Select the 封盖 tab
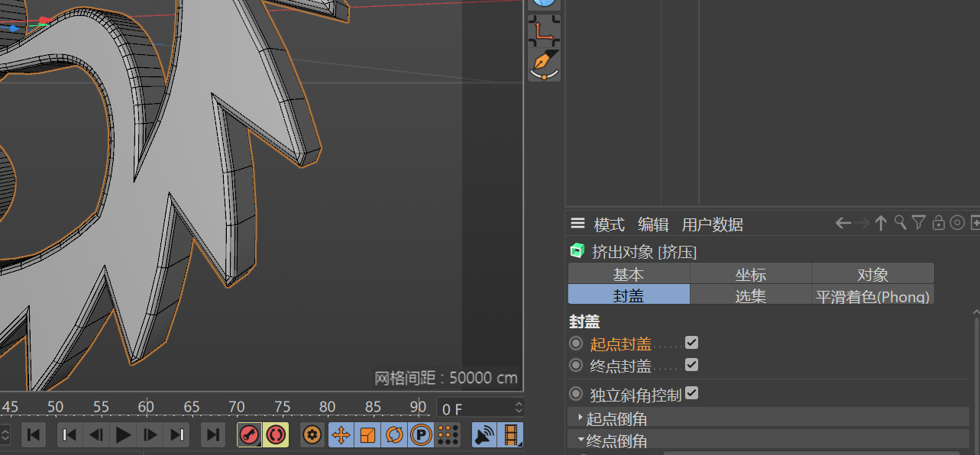The height and width of the screenshot is (455, 980). click(629, 295)
